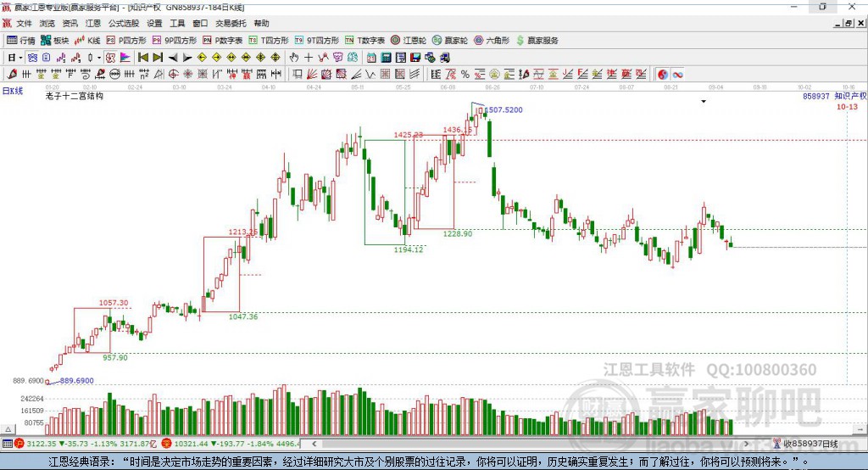This screenshot has width=868, height=470.
Task: Click the status bar grid icon
Action: tap(7, 444)
